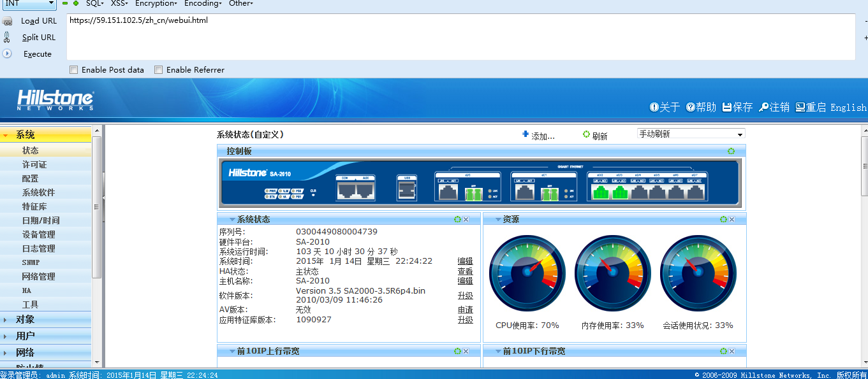This screenshot has width=868, height=379.
Task: Open the Other menu
Action: click(241, 3)
